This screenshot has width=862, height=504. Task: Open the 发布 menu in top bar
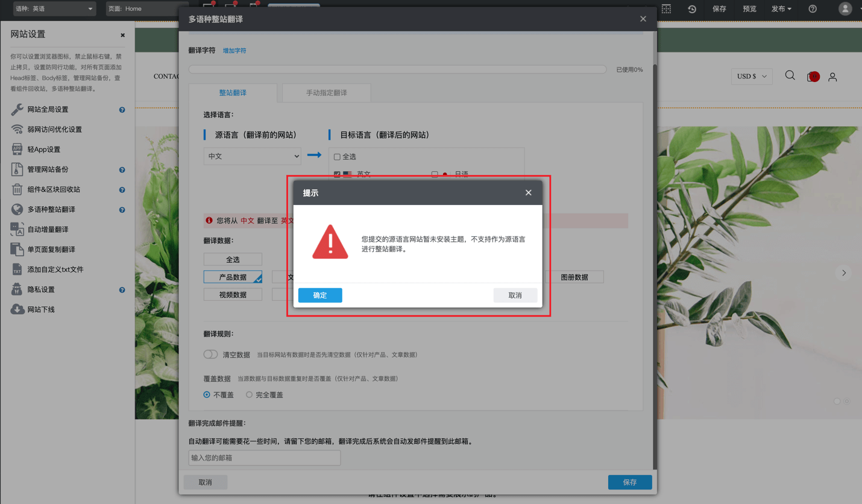[781, 9]
